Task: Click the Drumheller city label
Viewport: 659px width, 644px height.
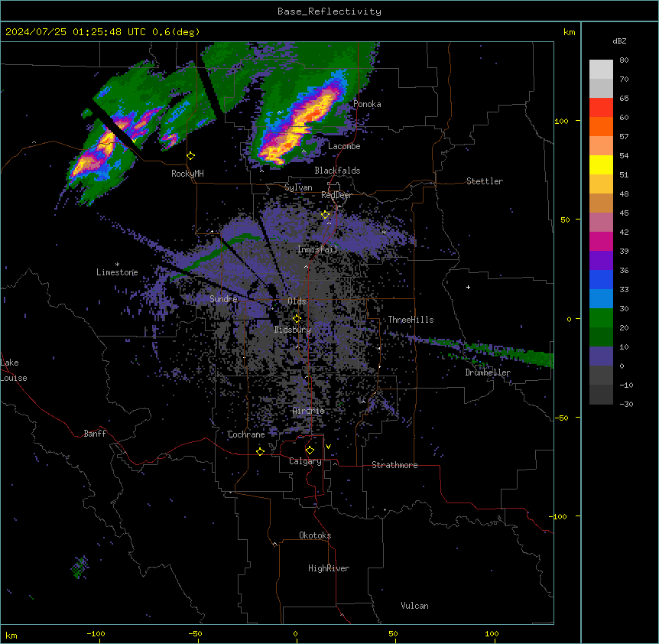Action: click(x=488, y=373)
